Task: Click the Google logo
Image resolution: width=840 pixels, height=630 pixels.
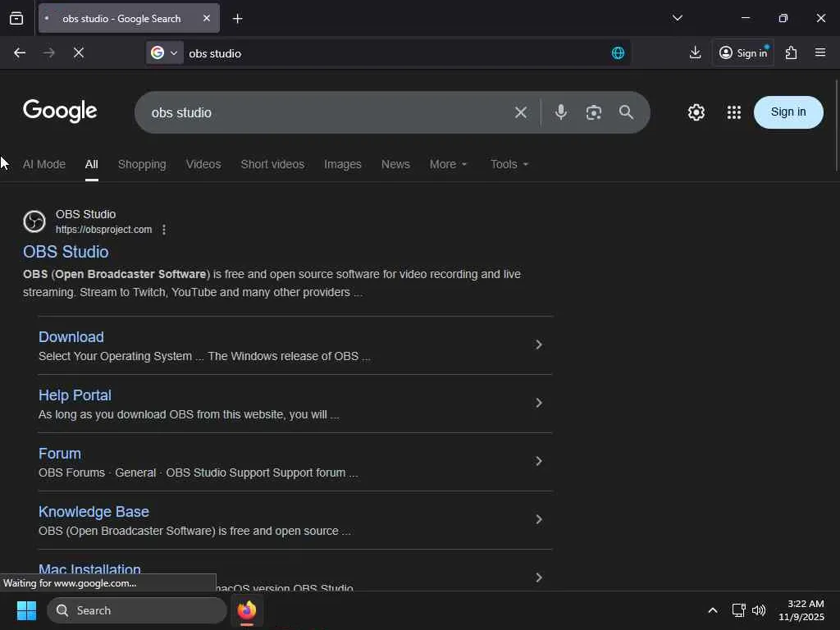Action: [x=60, y=111]
